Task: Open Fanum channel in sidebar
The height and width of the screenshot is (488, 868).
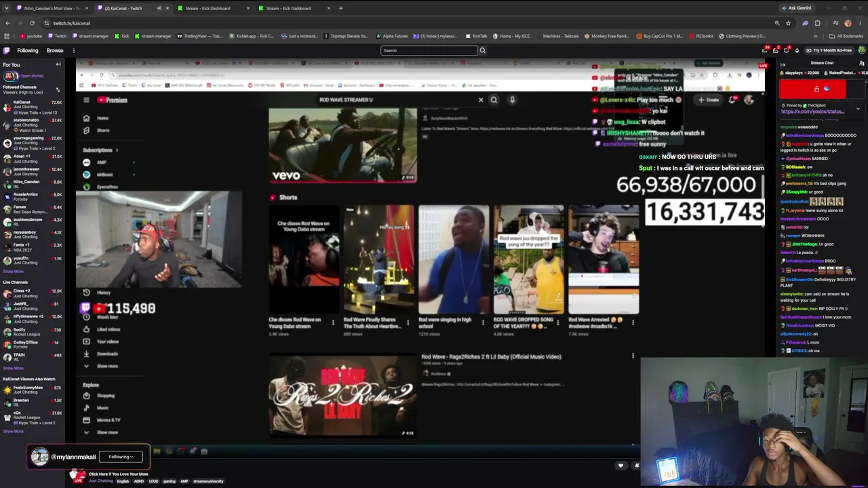Action: point(32,209)
